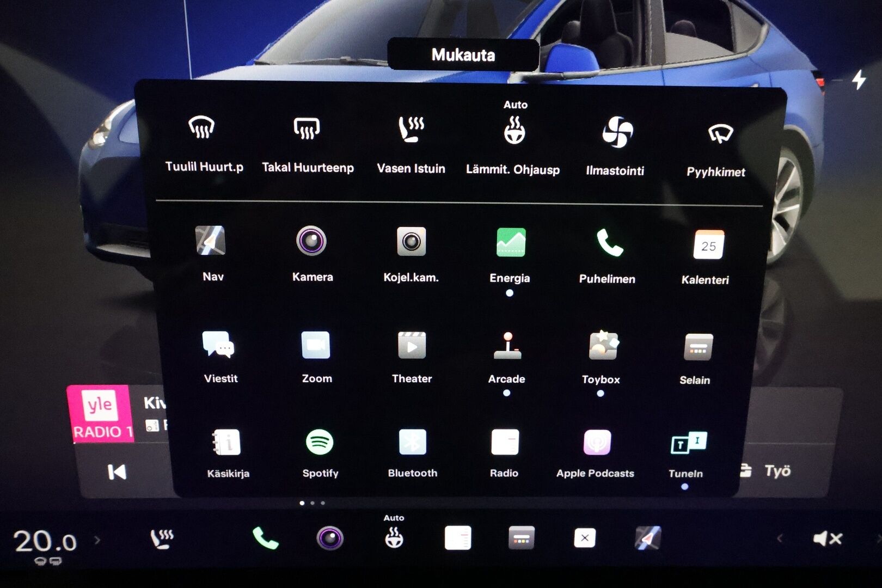
Task: Click the Yle Radio 1 thumbnail
Action: click(x=100, y=414)
